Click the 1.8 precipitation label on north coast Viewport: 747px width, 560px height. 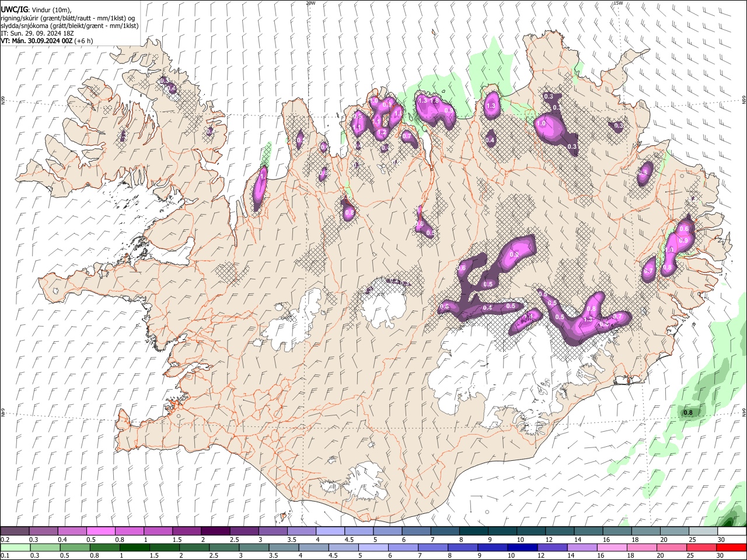(x=435, y=101)
